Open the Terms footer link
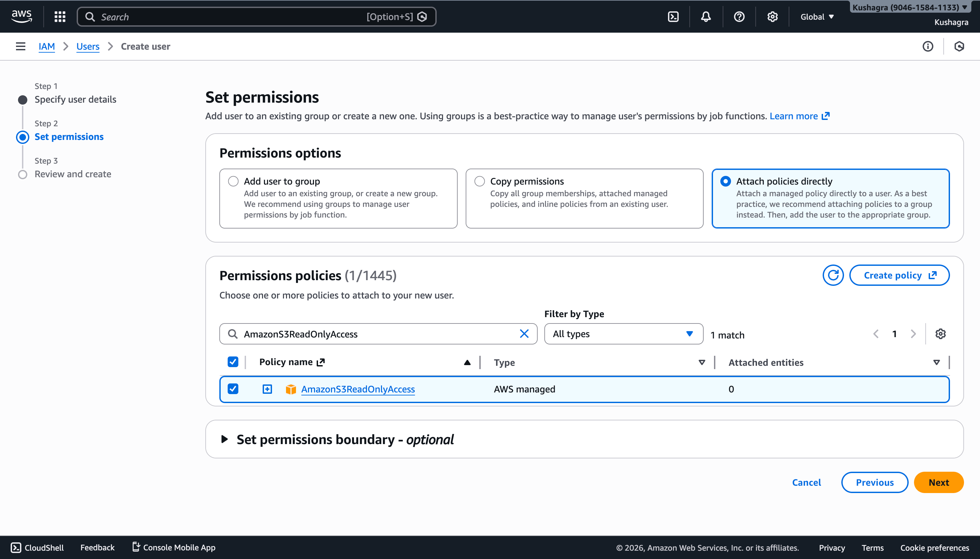The width and height of the screenshot is (980, 559). tap(872, 547)
